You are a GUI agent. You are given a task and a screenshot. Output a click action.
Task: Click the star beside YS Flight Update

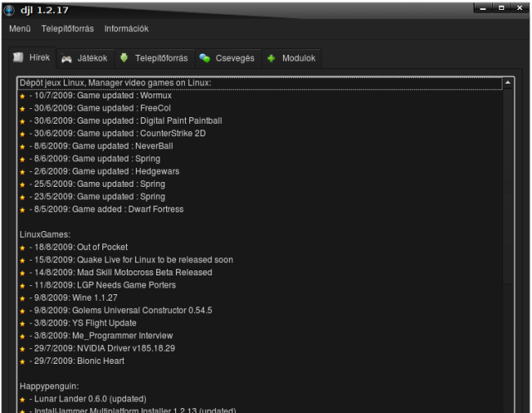point(22,324)
